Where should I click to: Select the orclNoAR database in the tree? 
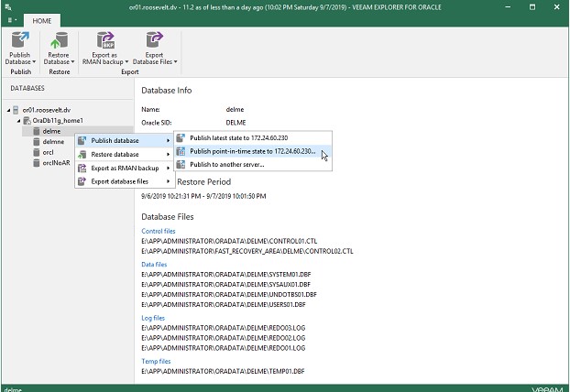56,163
